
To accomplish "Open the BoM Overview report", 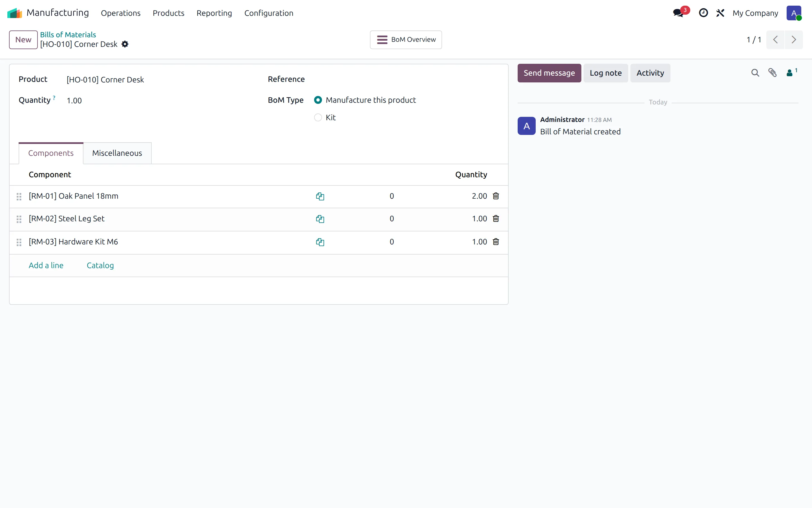I will click(x=406, y=40).
